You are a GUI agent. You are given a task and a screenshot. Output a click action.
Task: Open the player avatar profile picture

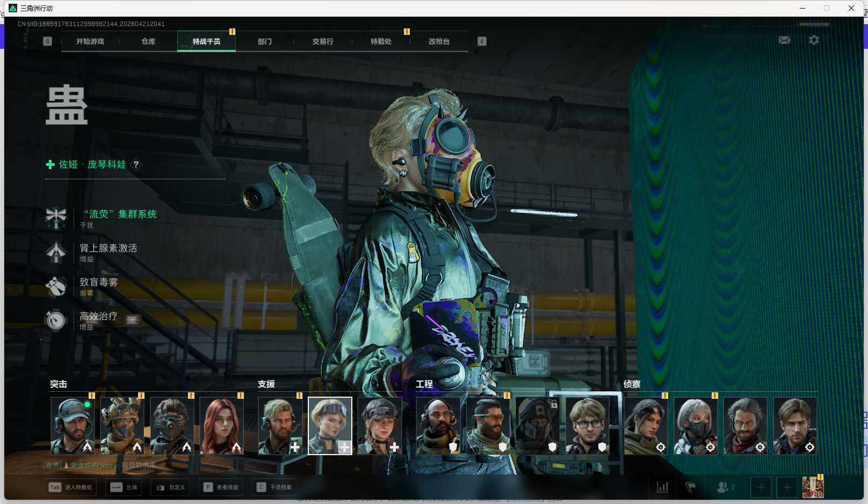[813, 487]
